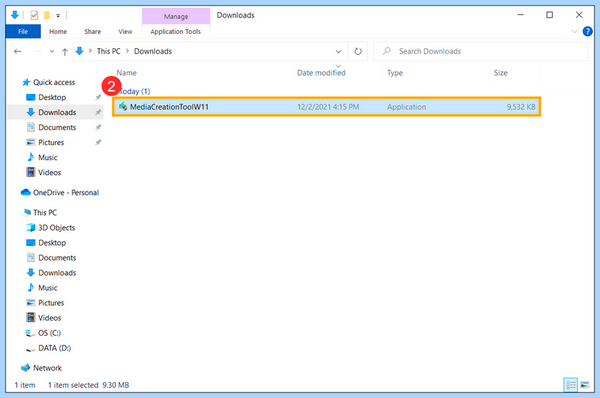Open Downloads under Quick access
This screenshot has height=398, width=600.
(57, 112)
